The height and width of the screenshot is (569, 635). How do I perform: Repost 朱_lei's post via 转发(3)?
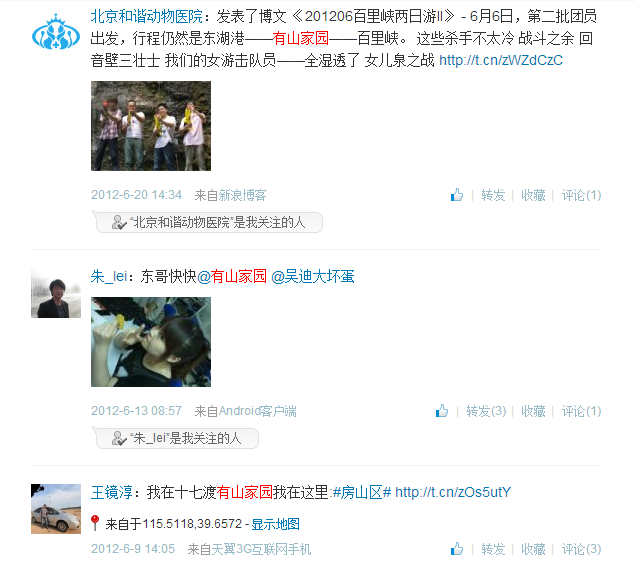pos(486,411)
